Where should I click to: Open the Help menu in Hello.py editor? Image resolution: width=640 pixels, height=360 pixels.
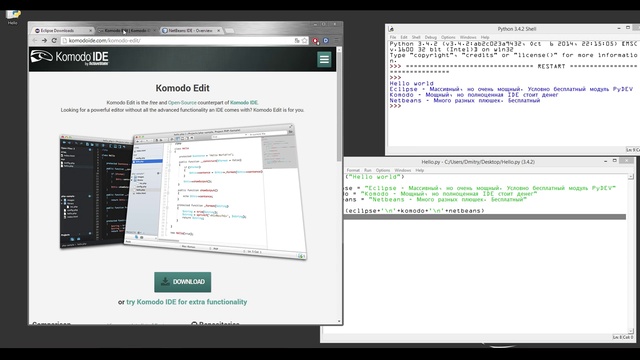pyautogui.click(x=420, y=170)
